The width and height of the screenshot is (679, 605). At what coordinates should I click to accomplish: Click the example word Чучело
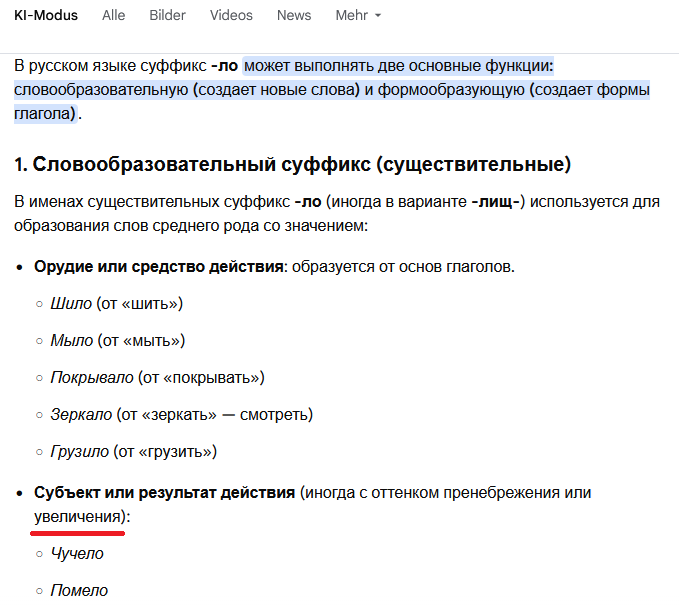click(77, 553)
